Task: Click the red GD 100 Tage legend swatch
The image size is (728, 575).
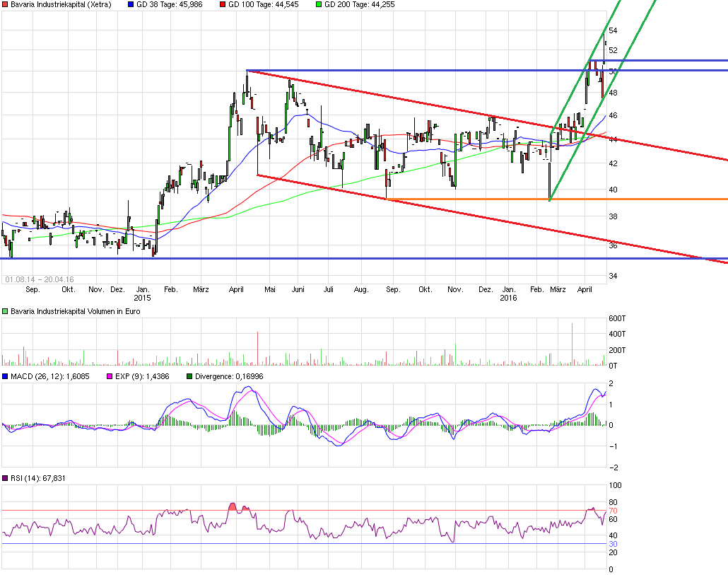Action: pos(222,4)
